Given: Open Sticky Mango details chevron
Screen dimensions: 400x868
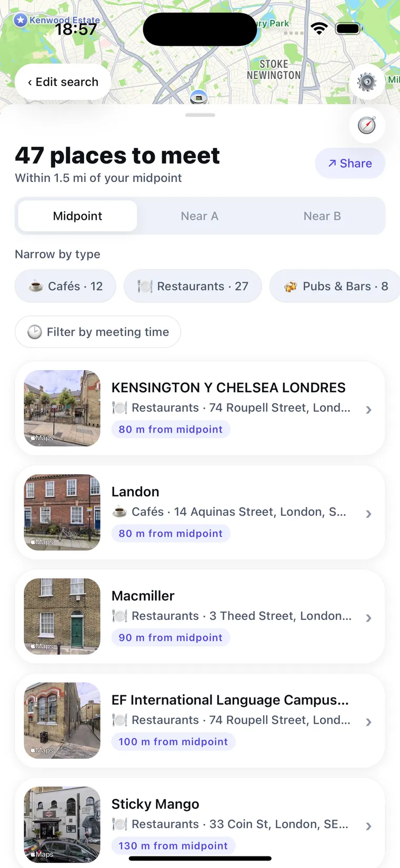Looking at the screenshot, I should [368, 826].
